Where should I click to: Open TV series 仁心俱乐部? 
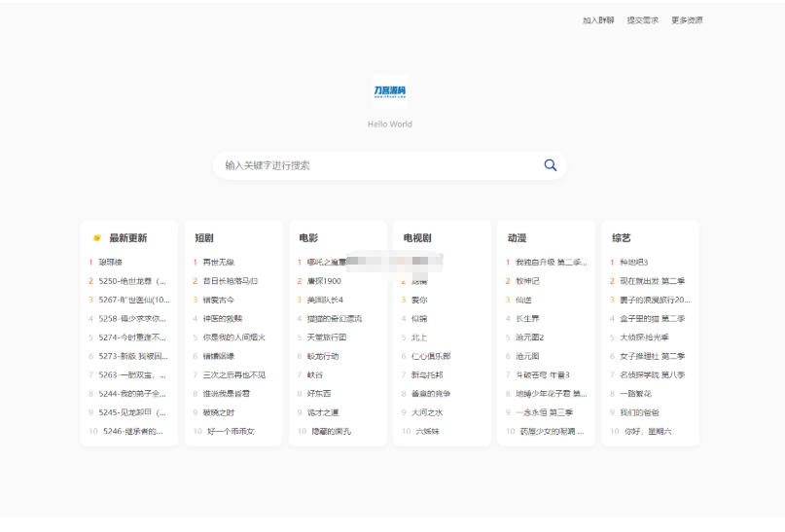431,356
